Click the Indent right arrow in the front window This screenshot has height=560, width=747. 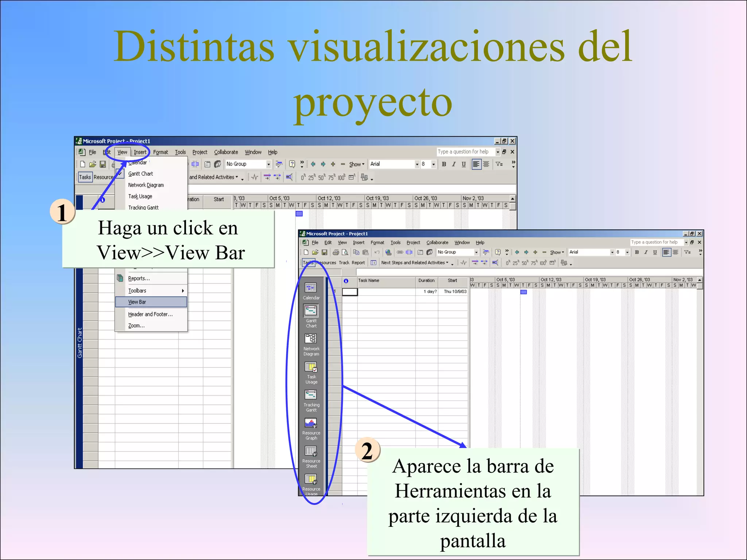pos(526,252)
